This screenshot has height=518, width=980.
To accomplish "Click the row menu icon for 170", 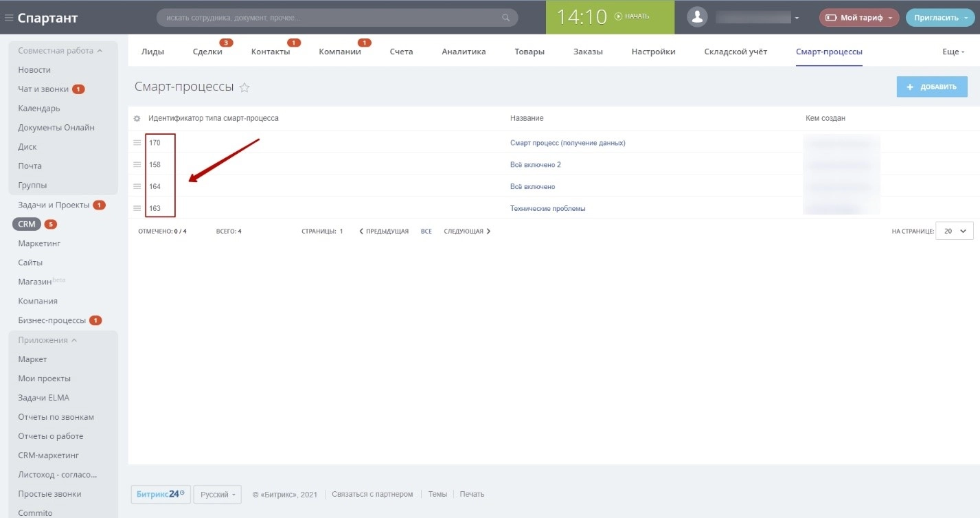I will coord(137,143).
